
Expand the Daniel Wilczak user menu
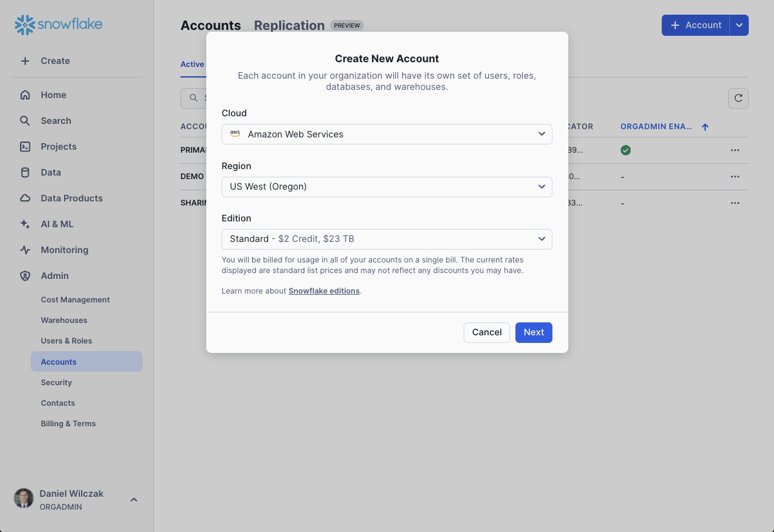(134, 500)
